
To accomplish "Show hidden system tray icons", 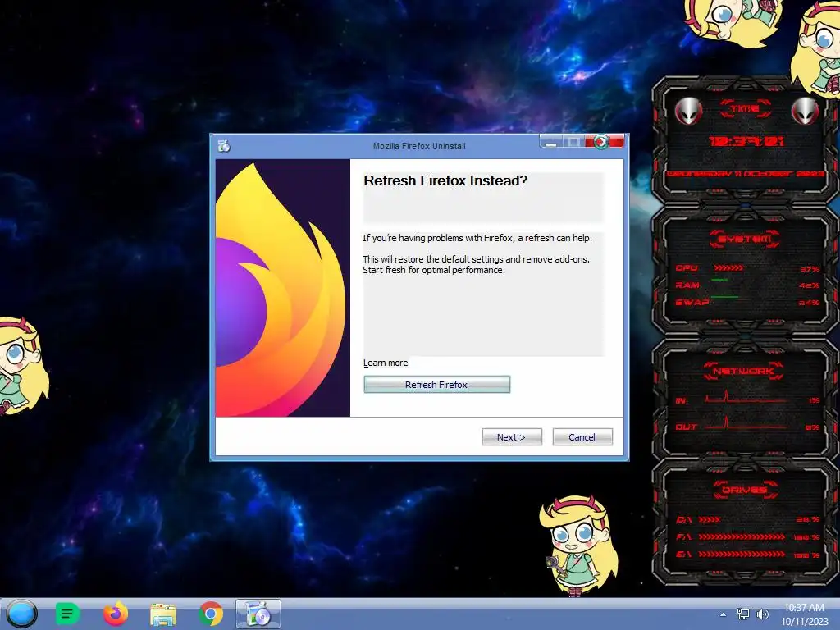I will (723, 614).
